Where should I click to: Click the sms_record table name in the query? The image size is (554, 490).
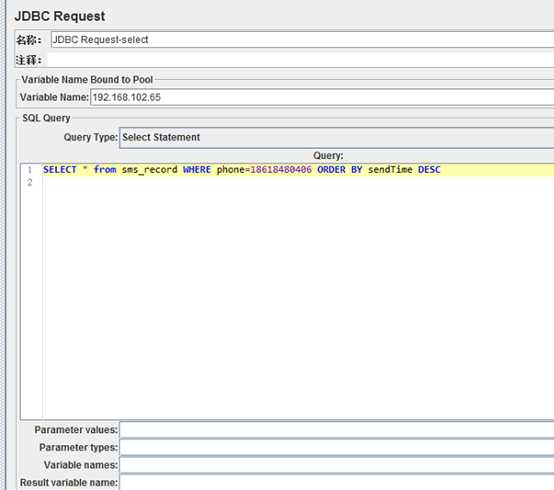pos(149,170)
